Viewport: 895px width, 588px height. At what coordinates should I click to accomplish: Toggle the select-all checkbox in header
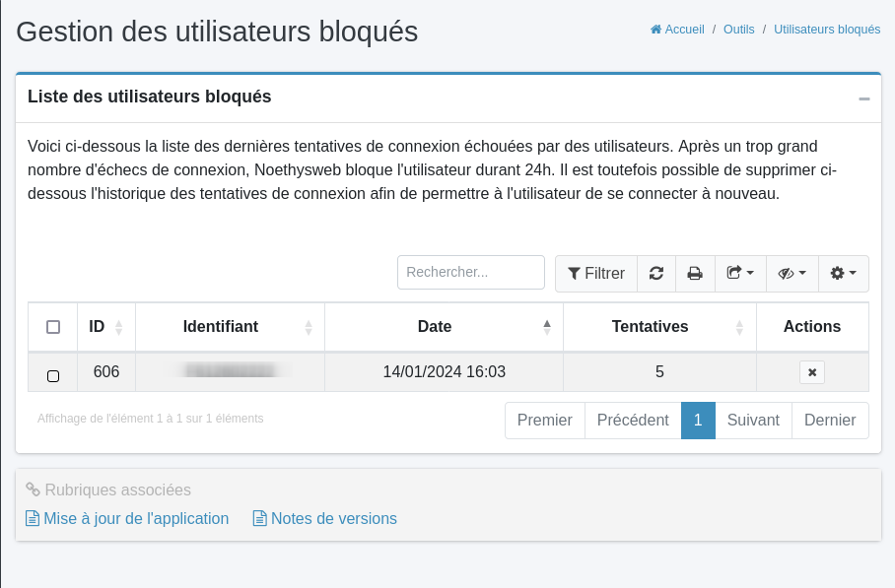53,327
